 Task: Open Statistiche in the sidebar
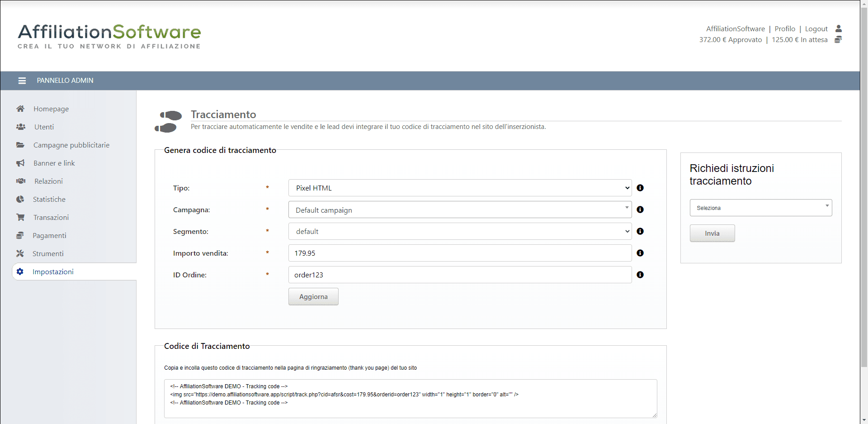(49, 199)
